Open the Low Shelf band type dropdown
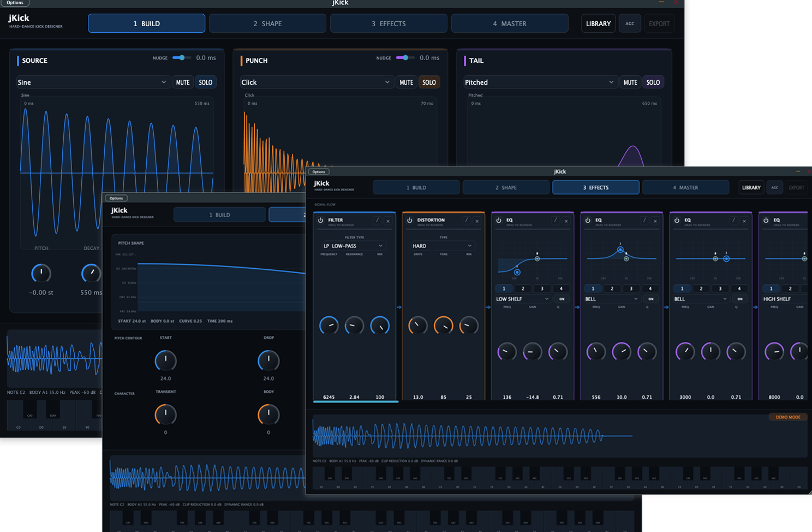The width and height of the screenshot is (812, 532). [x=522, y=299]
